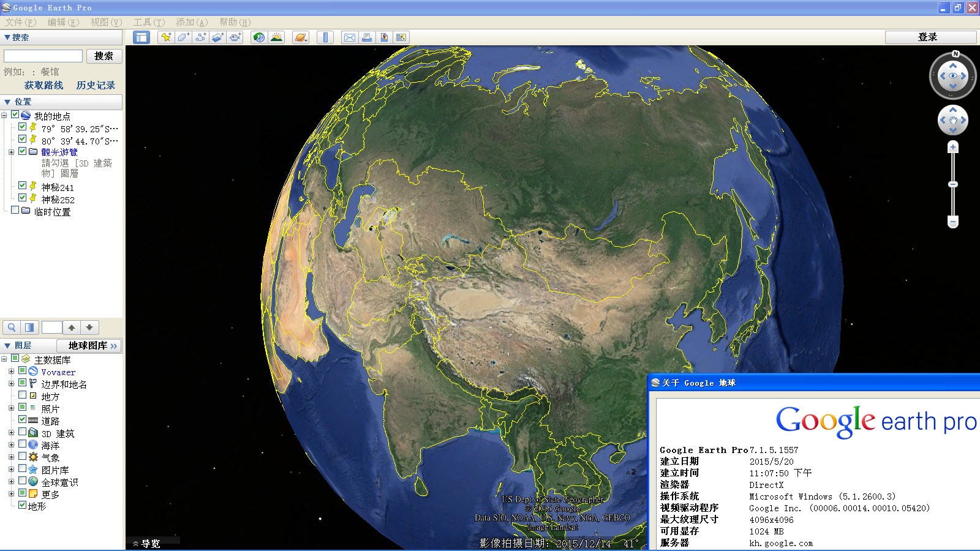Screen dimensions: 980x551
Task: Show sunlight across the landscape
Action: point(276,37)
